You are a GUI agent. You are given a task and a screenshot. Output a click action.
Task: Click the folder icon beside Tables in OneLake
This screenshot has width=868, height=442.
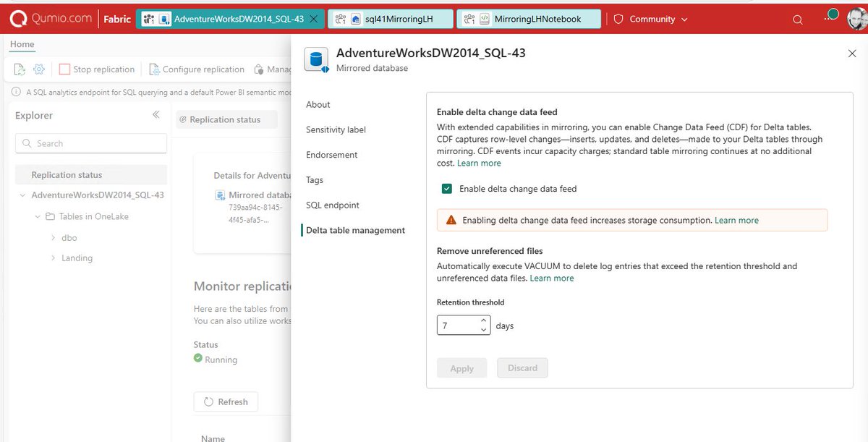coord(50,216)
